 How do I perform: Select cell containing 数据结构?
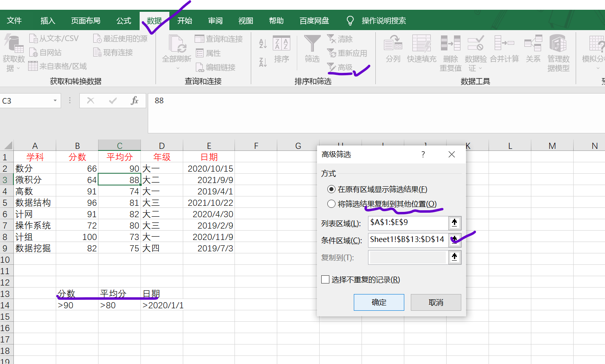(35, 203)
